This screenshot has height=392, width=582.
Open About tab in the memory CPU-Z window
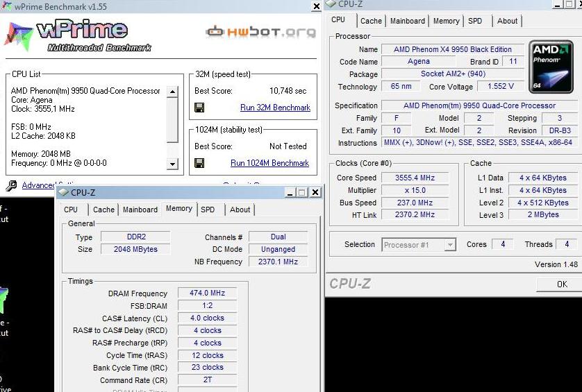click(240, 210)
